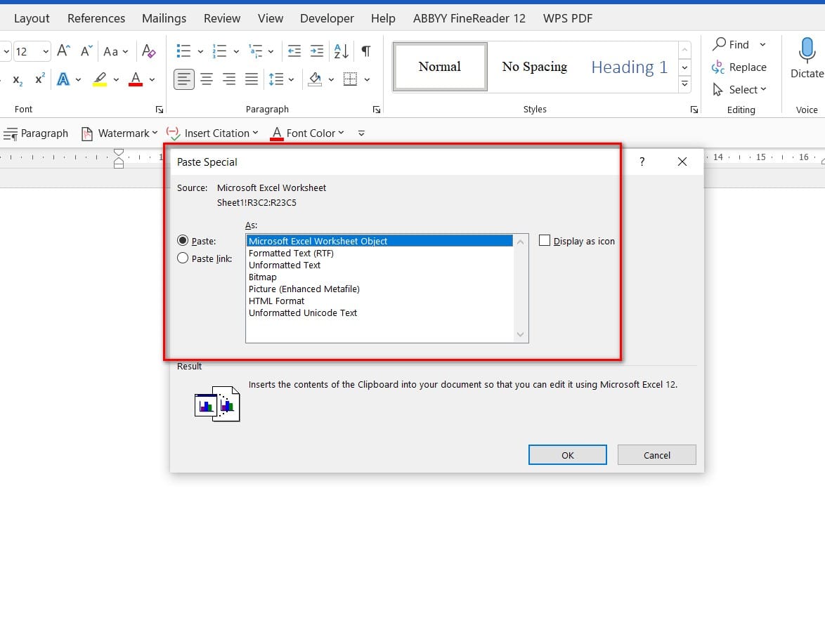Apply red font color in Font group
The image size is (825, 644).
pyautogui.click(x=136, y=79)
